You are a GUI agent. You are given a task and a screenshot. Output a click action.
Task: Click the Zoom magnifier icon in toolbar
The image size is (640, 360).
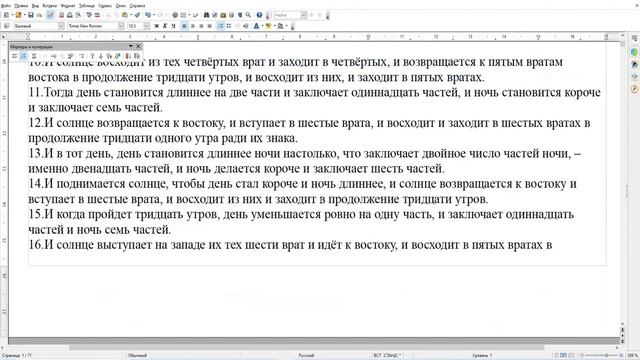tap(248, 15)
